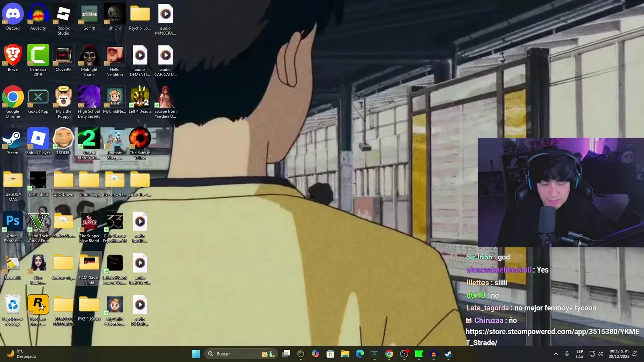644x362 pixels.
Task: Select the Golf It! desktop icon
Action: pos(89,17)
